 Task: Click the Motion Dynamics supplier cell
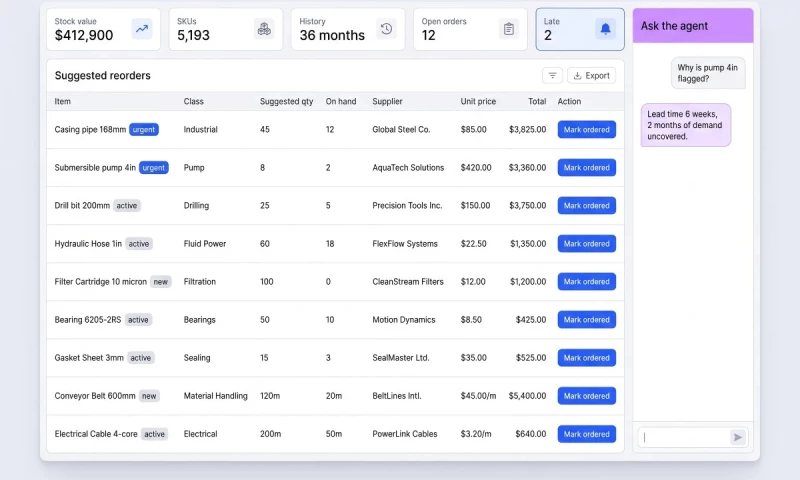(404, 320)
